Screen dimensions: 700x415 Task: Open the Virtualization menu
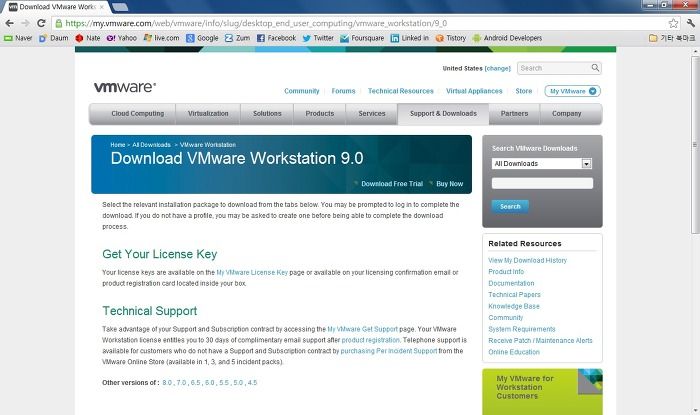208,114
